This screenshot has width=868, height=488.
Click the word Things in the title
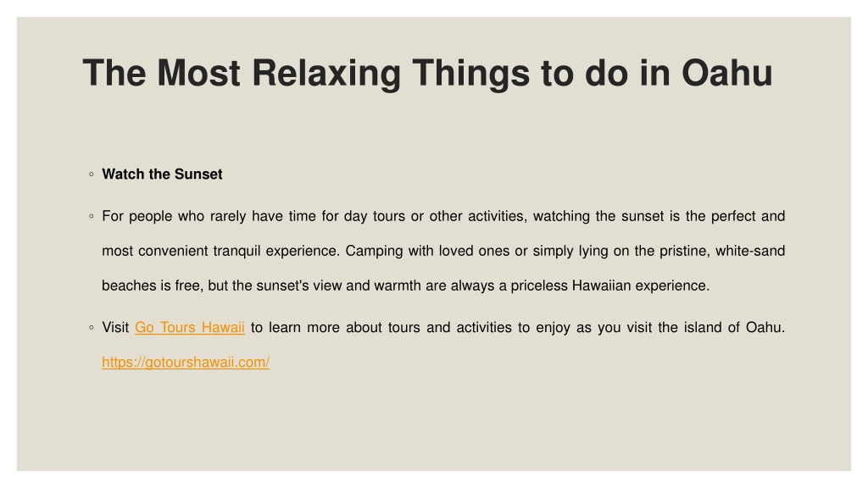pyautogui.click(x=471, y=75)
